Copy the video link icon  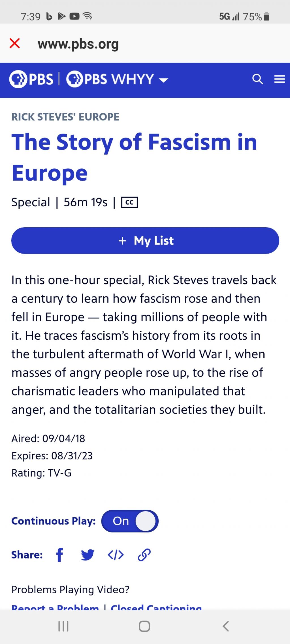(144, 555)
